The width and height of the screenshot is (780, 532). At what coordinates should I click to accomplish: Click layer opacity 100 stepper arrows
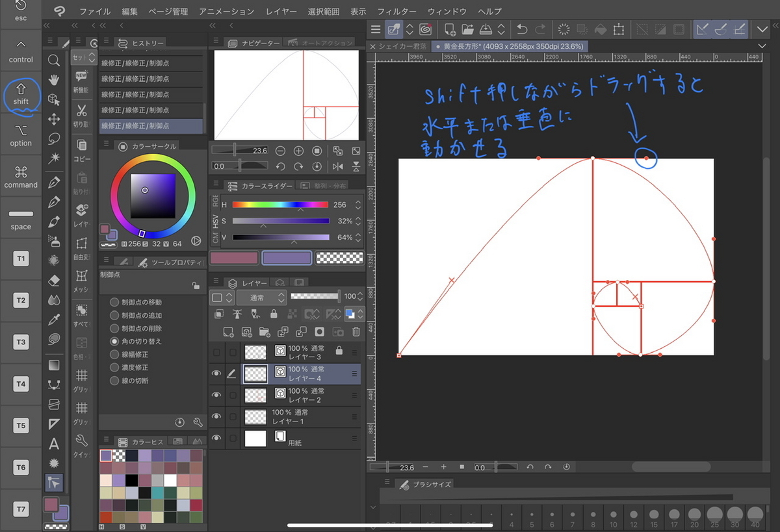pyautogui.click(x=361, y=297)
